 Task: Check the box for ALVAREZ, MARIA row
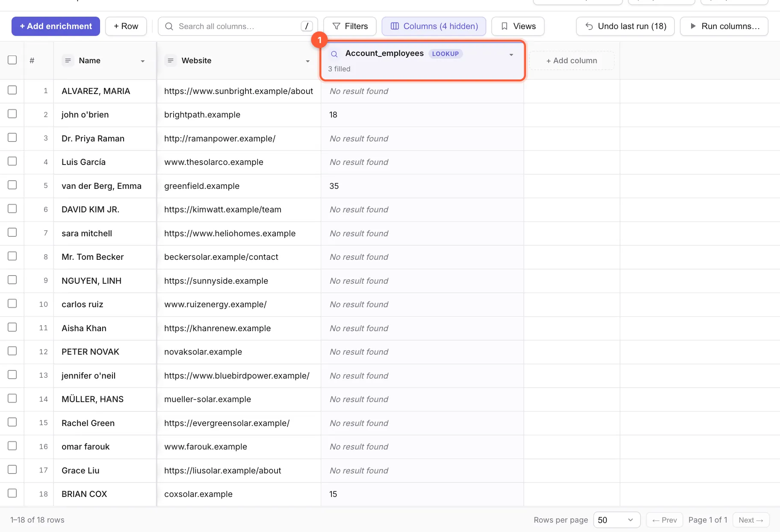click(x=12, y=90)
